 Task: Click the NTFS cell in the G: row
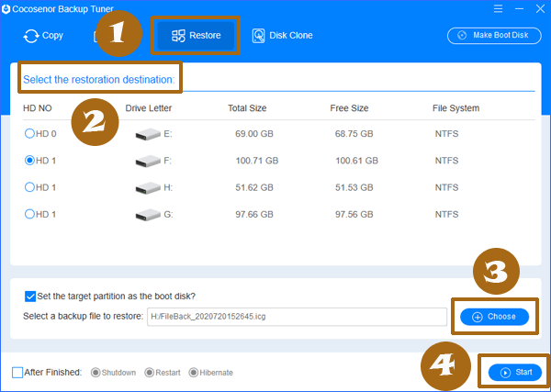pyautogui.click(x=446, y=214)
